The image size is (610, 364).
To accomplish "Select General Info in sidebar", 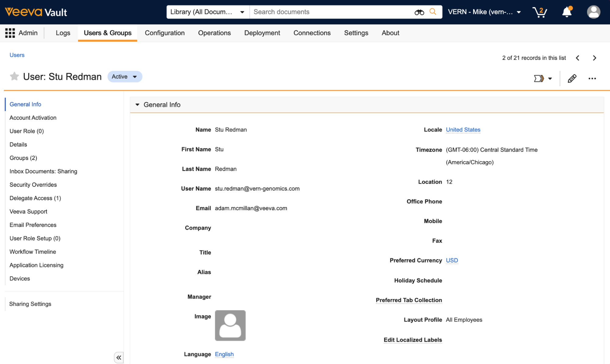I will tap(25, 104).
